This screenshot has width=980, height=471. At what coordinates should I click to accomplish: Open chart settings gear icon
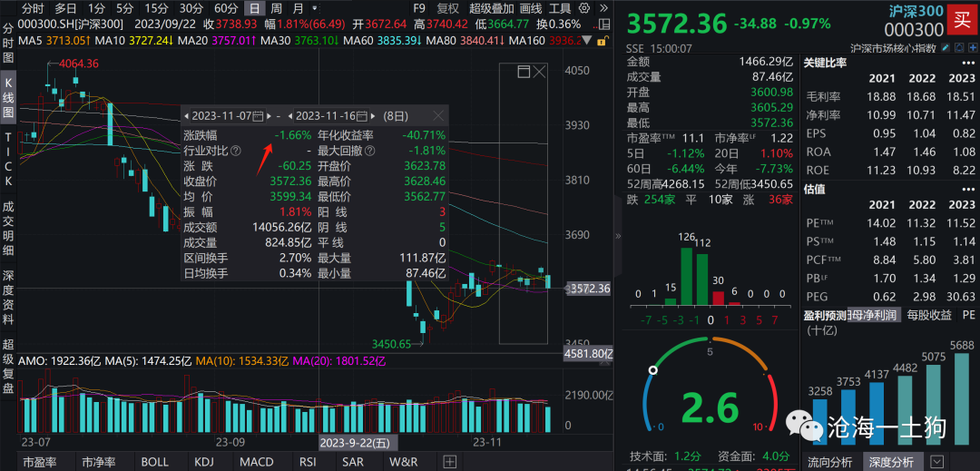pos(584,8)
